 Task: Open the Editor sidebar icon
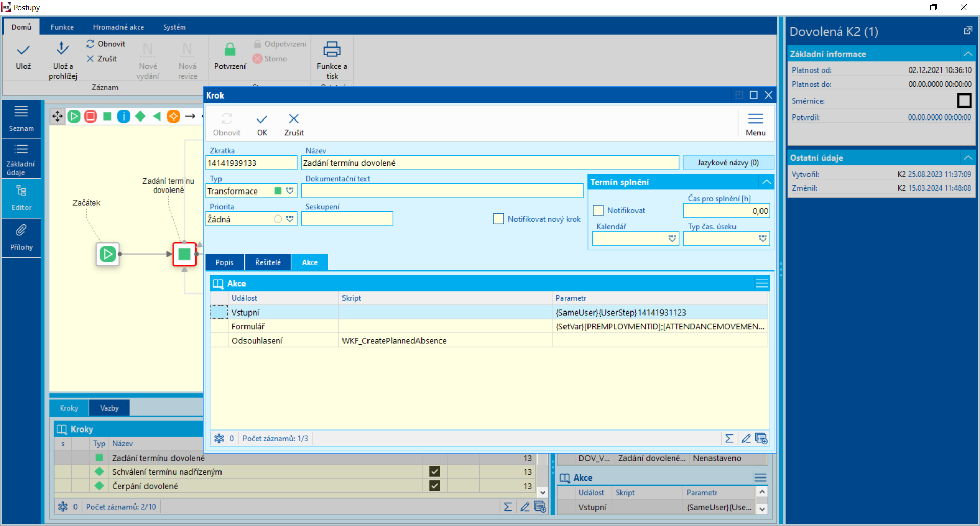point(21,197)
